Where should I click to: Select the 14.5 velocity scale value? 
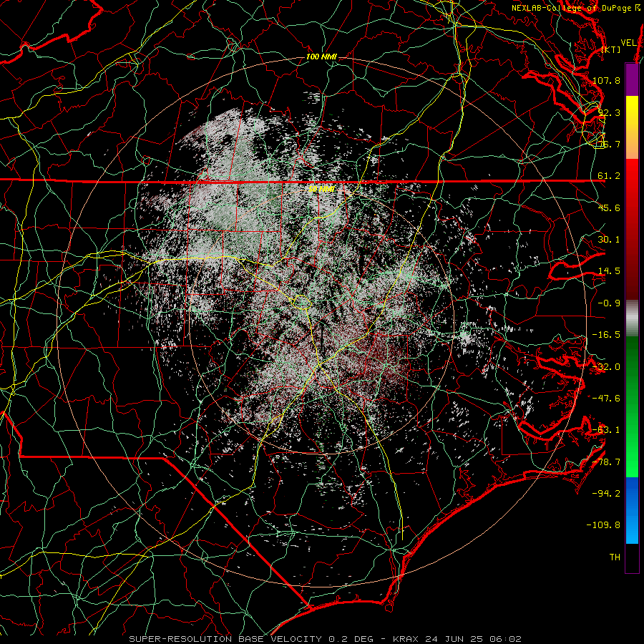click(x=609, y=271)
